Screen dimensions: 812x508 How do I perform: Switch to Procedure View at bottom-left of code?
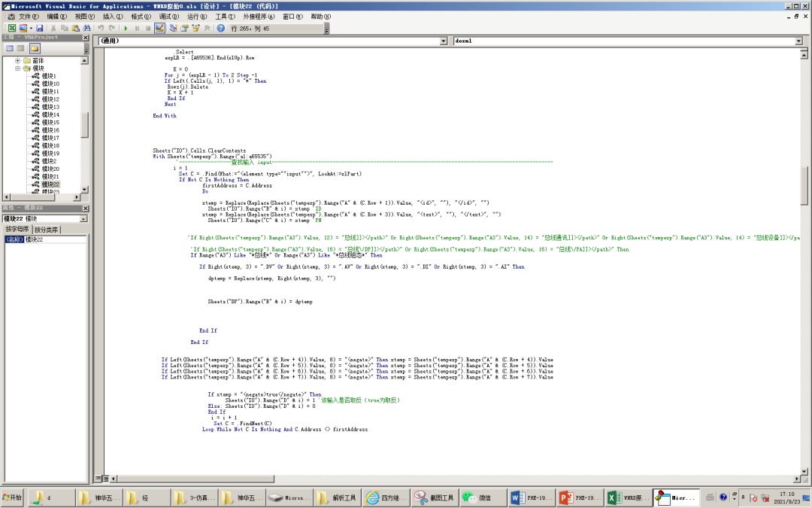click(x=96, y=479)
